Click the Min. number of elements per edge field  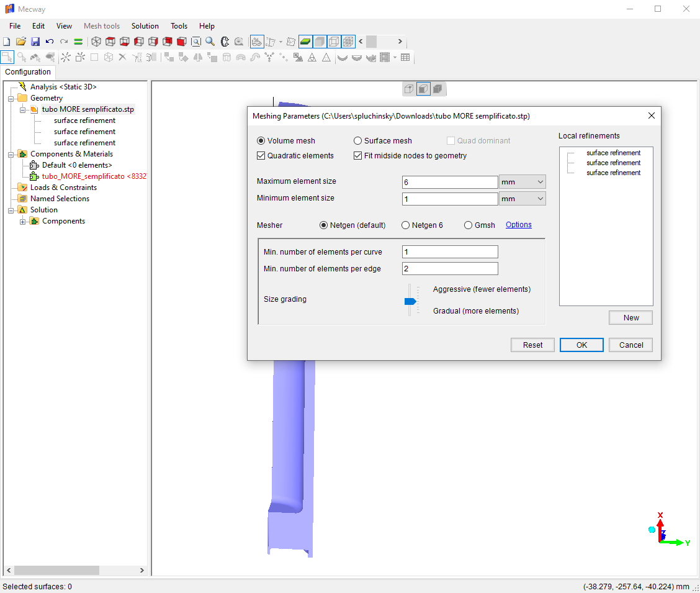[450, 268]
